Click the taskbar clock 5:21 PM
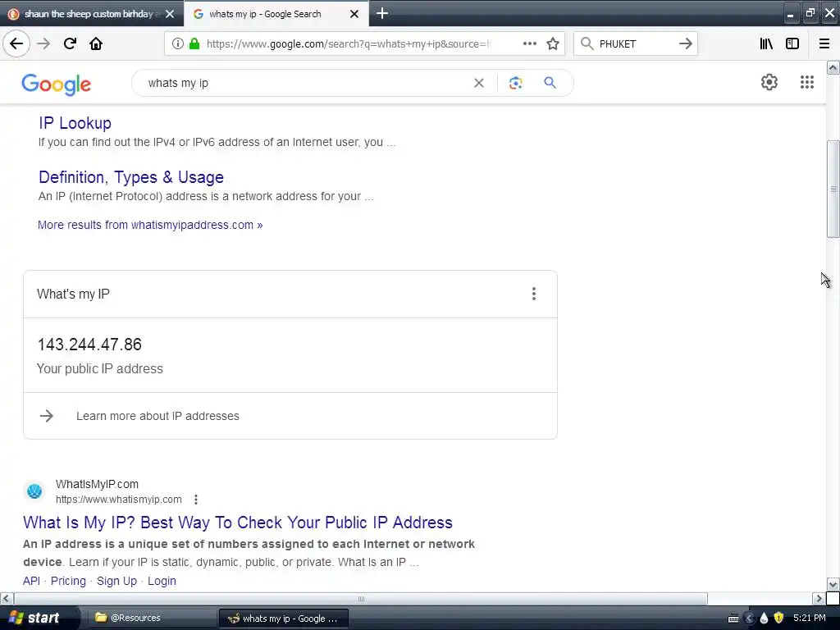The width and height of the screenshot is (840, 630). tap(810, 619)
